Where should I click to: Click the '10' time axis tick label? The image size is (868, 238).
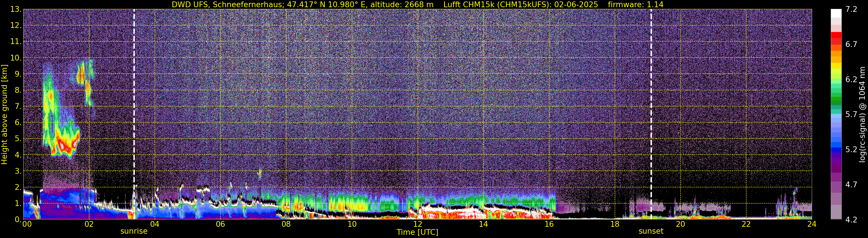[351, 224]
